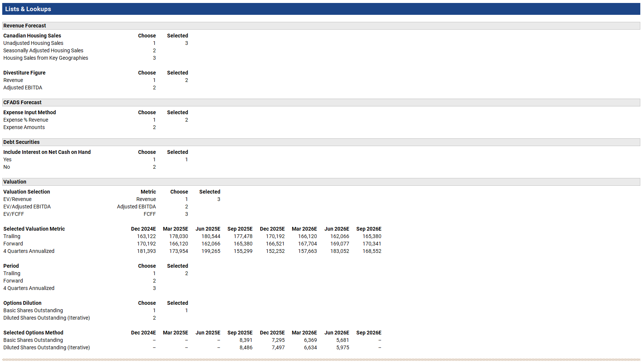Select the Debt Securities section header
Image resolution: width=644 pixels, height=363 pixels.
point(321,142)
